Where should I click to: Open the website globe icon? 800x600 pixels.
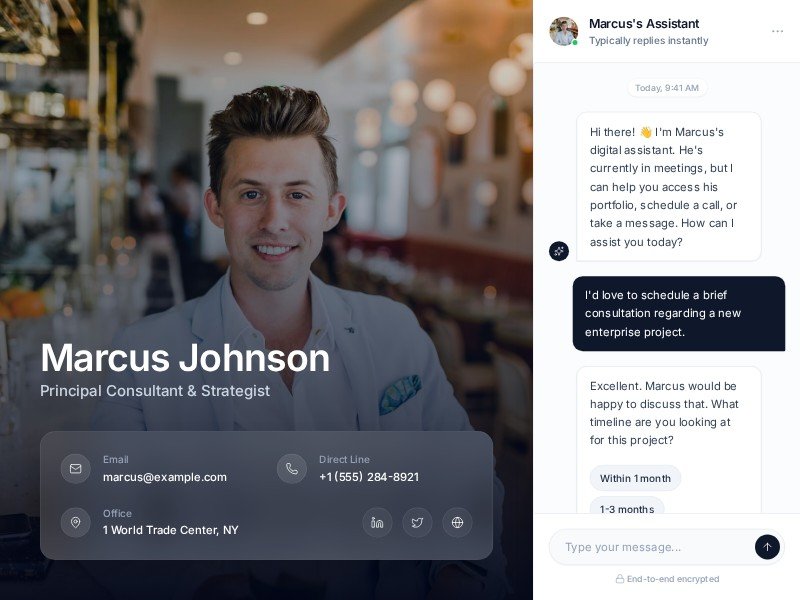(457, 522)
